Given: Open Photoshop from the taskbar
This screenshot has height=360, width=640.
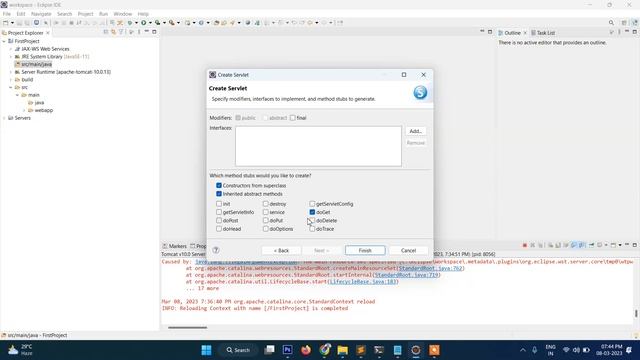Looking at the screenshot, I should (x=287, y=350).
